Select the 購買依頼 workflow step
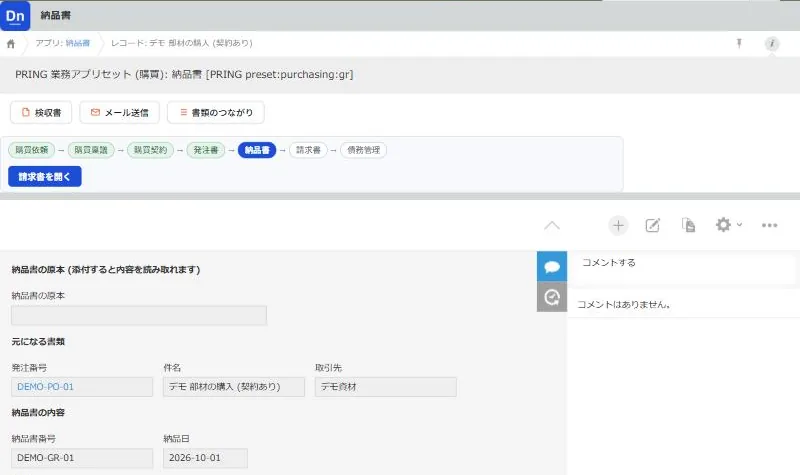This screenshot has width=800, height=475. [32, 150]
